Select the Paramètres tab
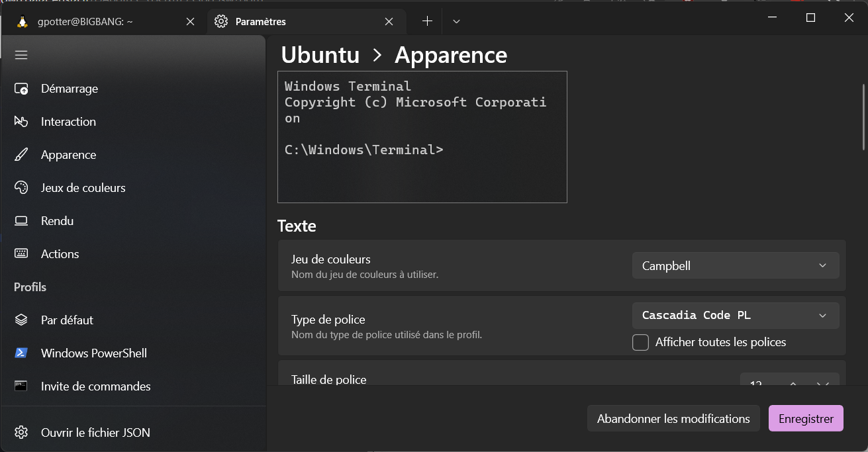This screenshot has height=452, width=868. pos(306,21)
